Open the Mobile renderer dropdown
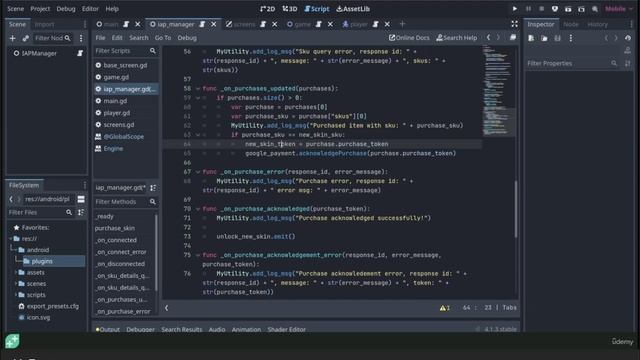The image size is (640, 360). pos(618,9)
